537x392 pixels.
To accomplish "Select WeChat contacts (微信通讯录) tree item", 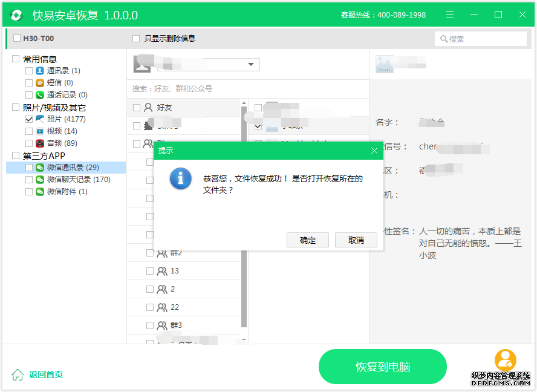I will [73, 168].
